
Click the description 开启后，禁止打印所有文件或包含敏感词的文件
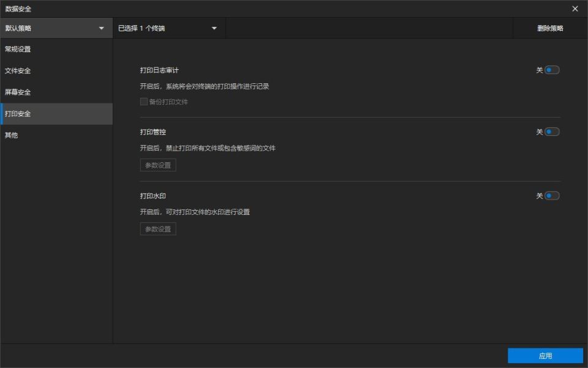(x=208, y=148)
